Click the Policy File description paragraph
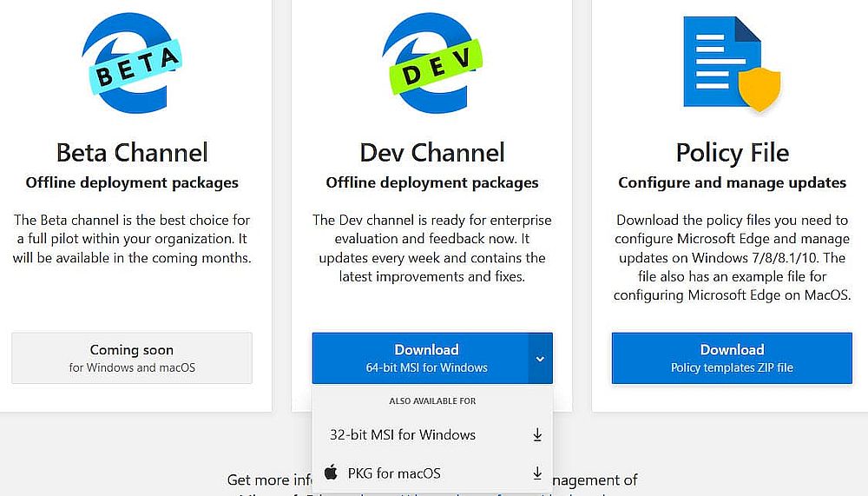This screenshot has height=496, width=868. point(732,257)
